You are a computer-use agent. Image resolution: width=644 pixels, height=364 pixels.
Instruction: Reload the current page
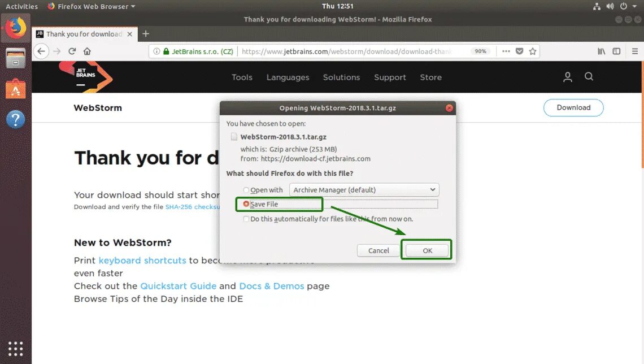point(72,51)
